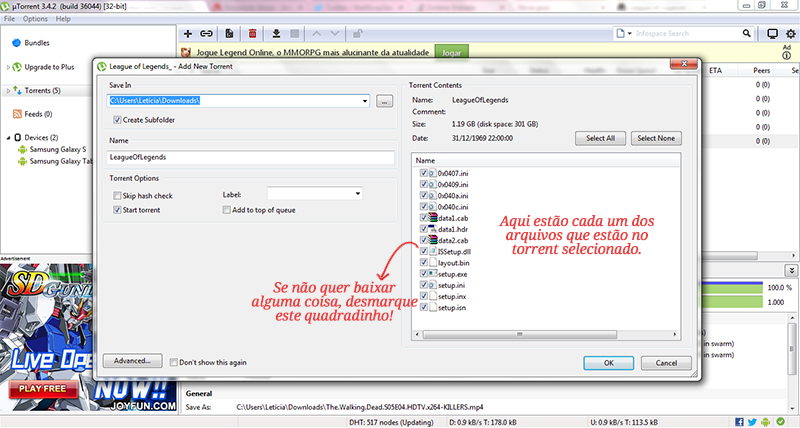
Task: Click the search magnifier icon
Action: [746, 34]
